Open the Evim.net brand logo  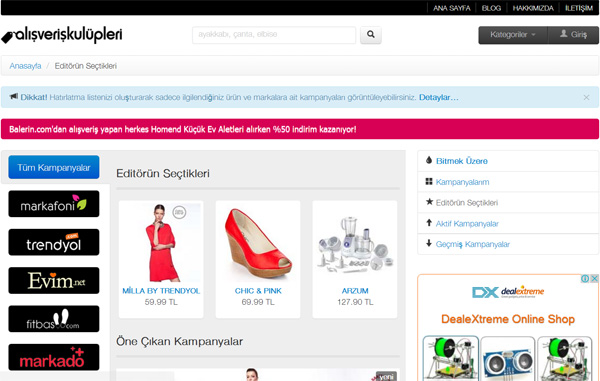click(x=54, y=280)
